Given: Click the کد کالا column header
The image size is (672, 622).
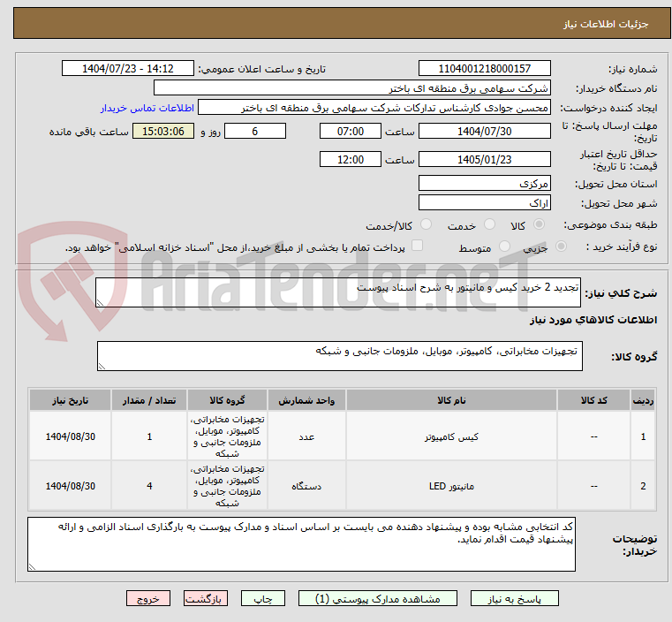Looking at the screenshot, I should (593, 400).
